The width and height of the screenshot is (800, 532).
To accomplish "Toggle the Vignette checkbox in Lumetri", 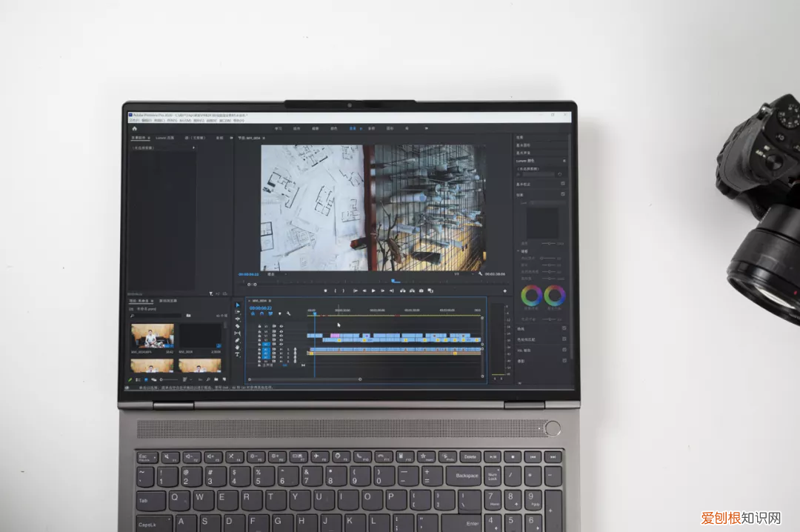I will (564, 361).
